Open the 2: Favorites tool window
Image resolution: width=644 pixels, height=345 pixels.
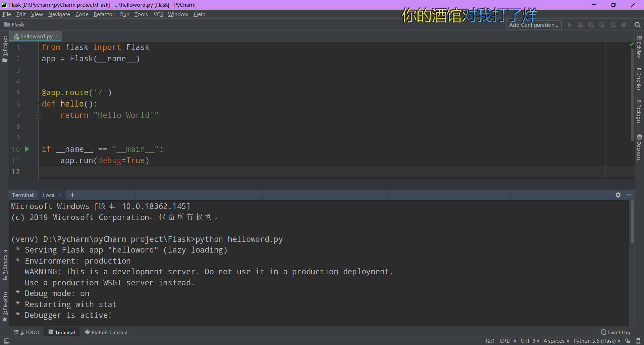click(x=5, y=306)
